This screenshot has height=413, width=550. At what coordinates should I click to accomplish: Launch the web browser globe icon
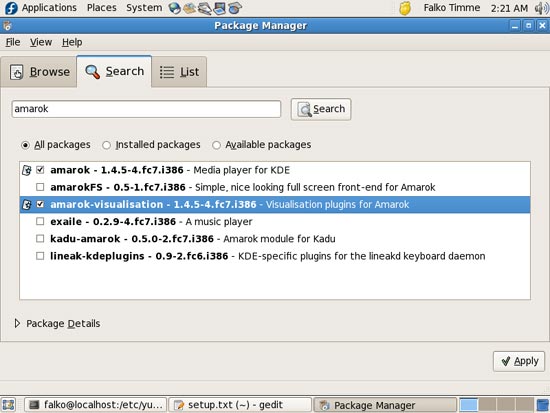pyautogui.click(x=174, y=8)
